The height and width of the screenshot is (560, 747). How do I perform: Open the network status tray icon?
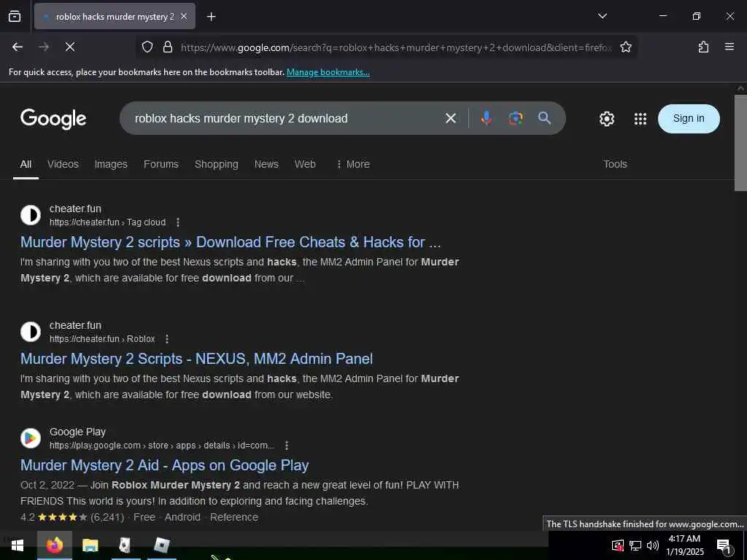pos(635,545)
